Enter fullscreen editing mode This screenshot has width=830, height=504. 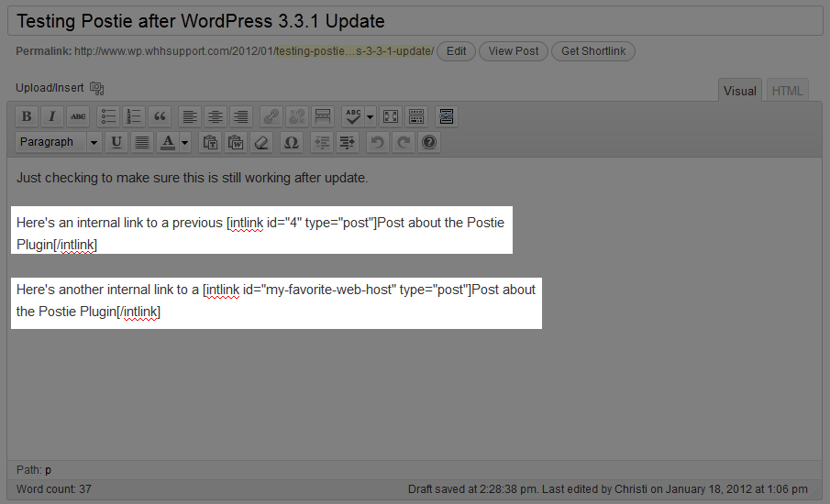pyautogui.click(x=391, y=116)
